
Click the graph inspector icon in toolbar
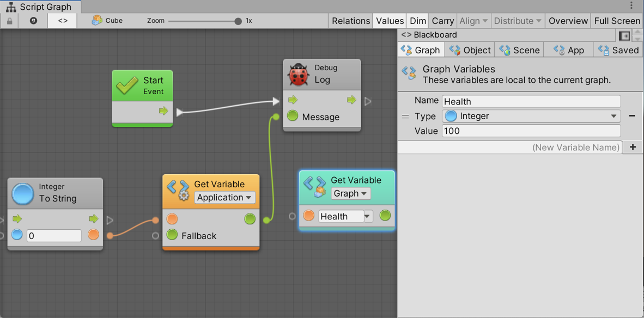pos(33,21)
